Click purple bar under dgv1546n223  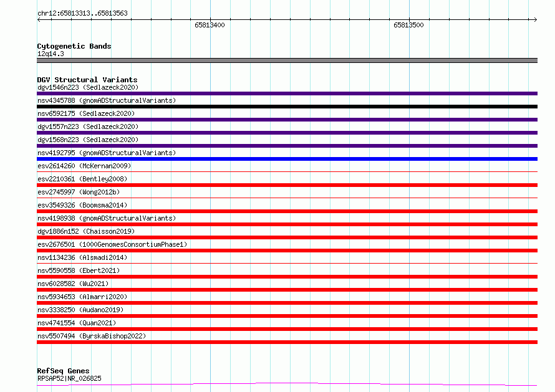coord(287,93)
